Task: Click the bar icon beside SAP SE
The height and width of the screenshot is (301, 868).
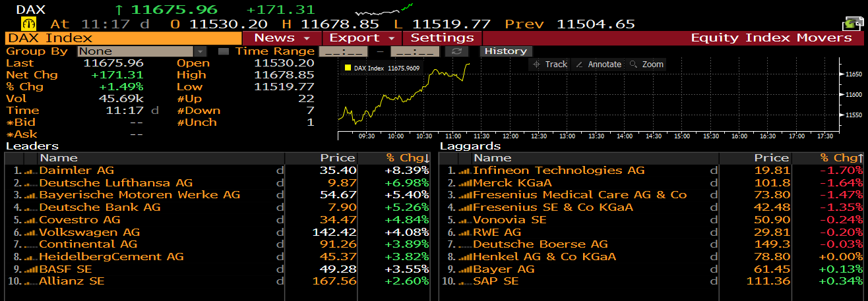Action: tap(465, 281)
